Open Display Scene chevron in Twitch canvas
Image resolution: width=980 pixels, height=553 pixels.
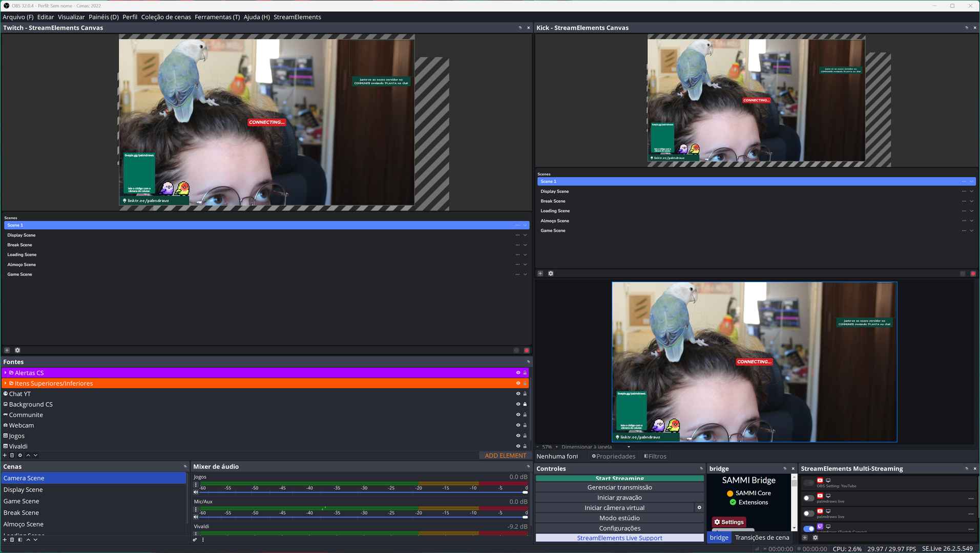525,235
